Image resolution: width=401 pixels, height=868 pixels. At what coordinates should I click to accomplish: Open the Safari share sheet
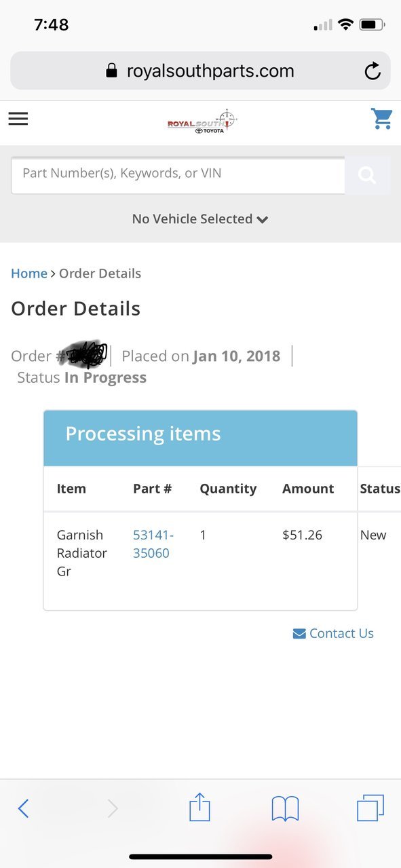[199, 808]
